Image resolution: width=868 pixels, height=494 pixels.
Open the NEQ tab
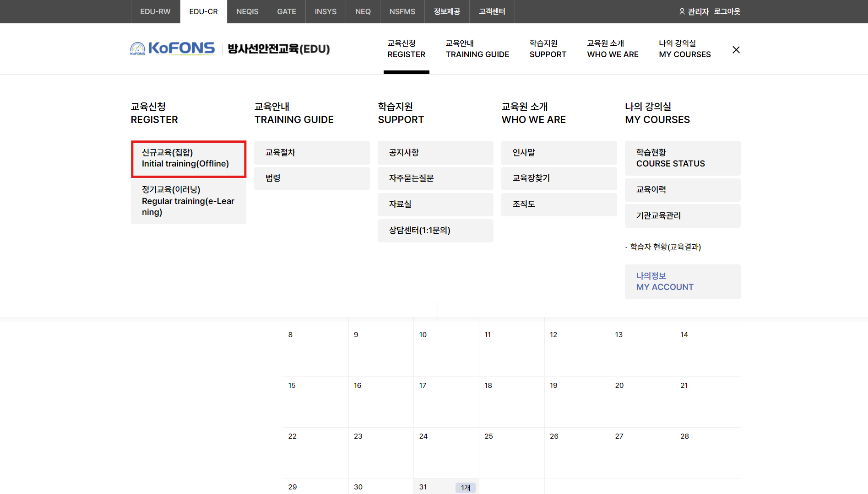(363, 11)
